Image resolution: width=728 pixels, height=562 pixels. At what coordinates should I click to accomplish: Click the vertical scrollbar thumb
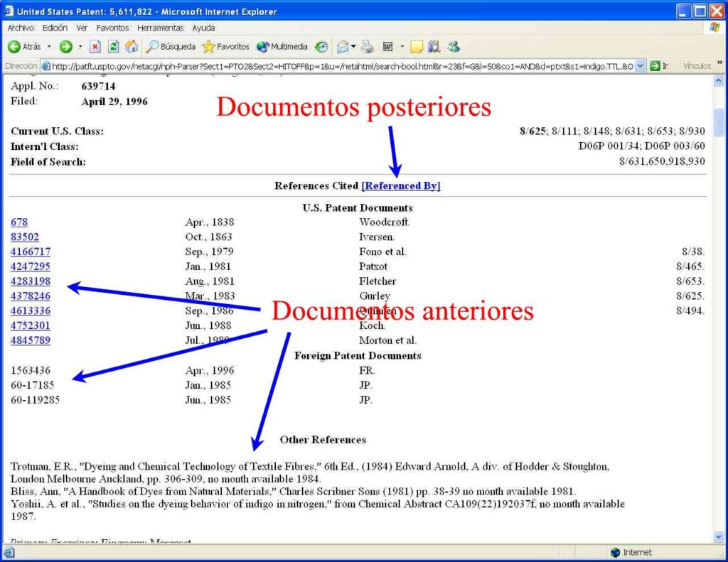tap(718, 122)
